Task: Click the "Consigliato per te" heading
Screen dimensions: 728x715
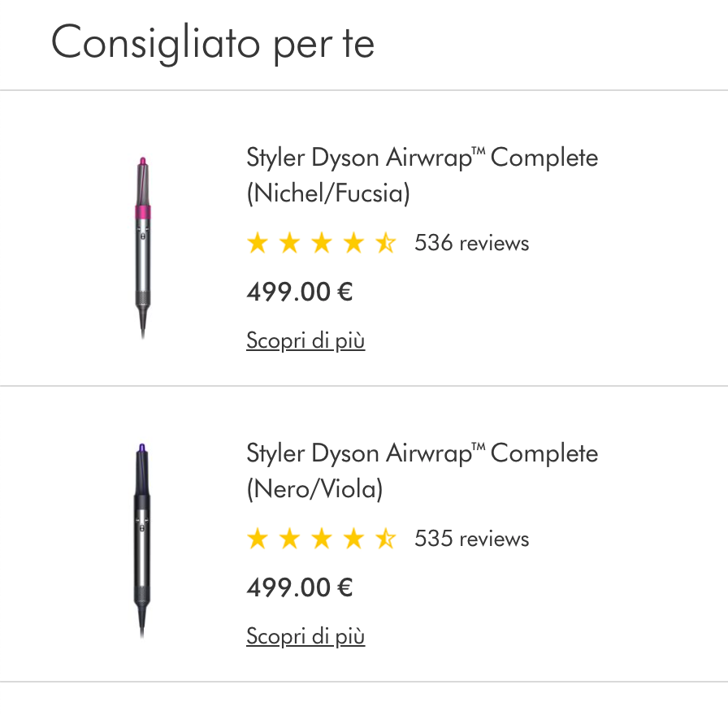Action: 213,42
